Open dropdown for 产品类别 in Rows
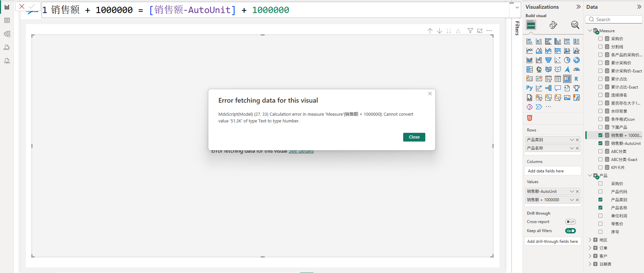 click(572, 140)
